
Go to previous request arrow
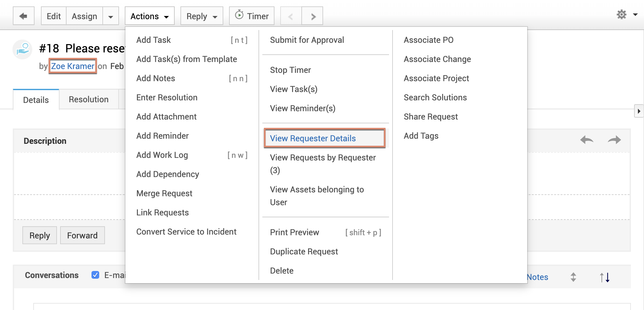click(291, 16)
